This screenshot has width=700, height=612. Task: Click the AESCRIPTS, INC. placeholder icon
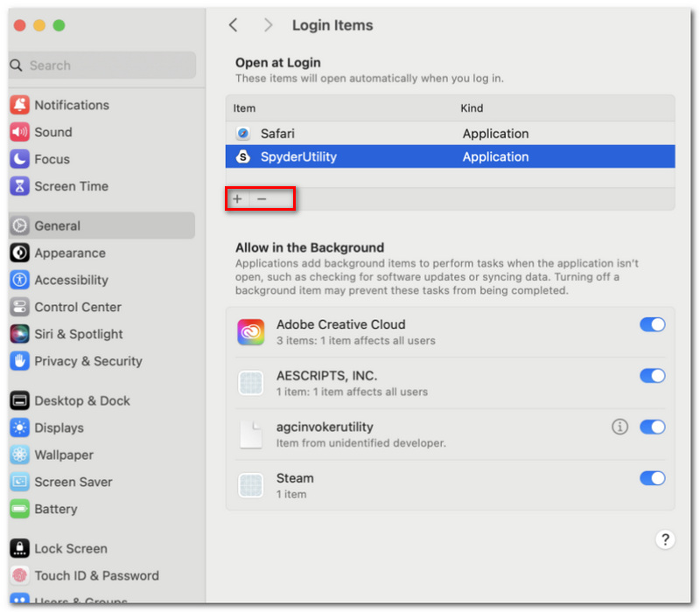[x=251, y=383]
